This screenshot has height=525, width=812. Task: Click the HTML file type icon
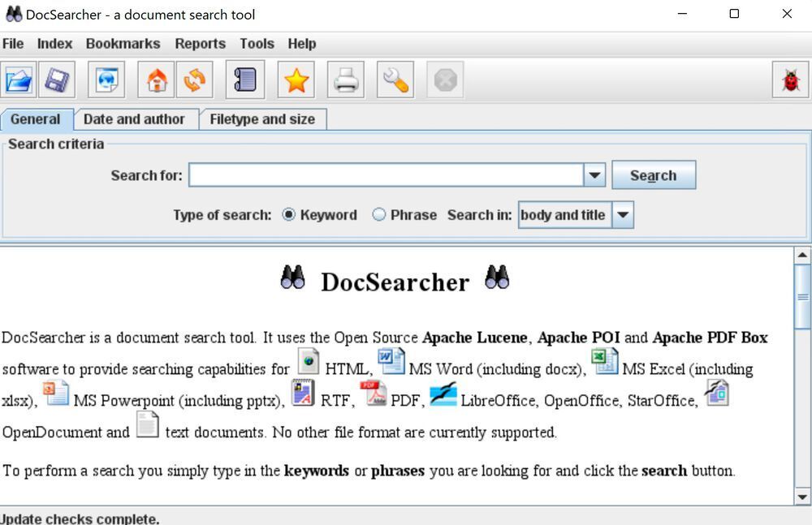coord(309,361)
